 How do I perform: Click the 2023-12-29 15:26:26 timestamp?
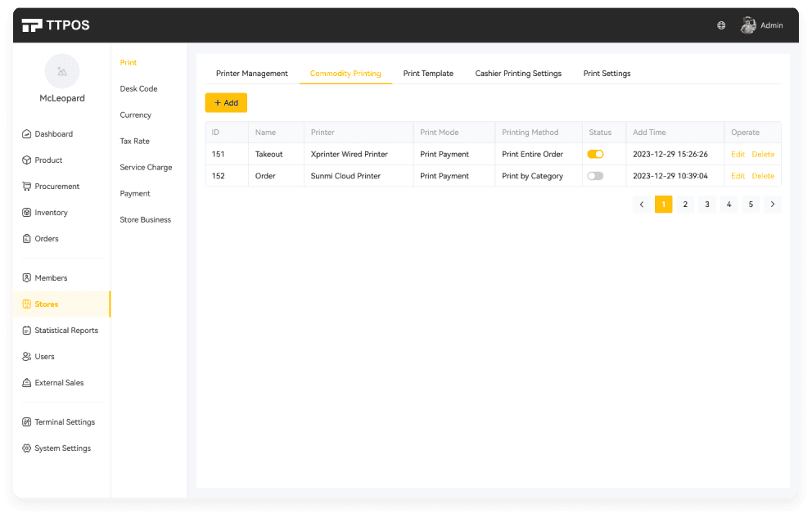[x=670, y=154]
